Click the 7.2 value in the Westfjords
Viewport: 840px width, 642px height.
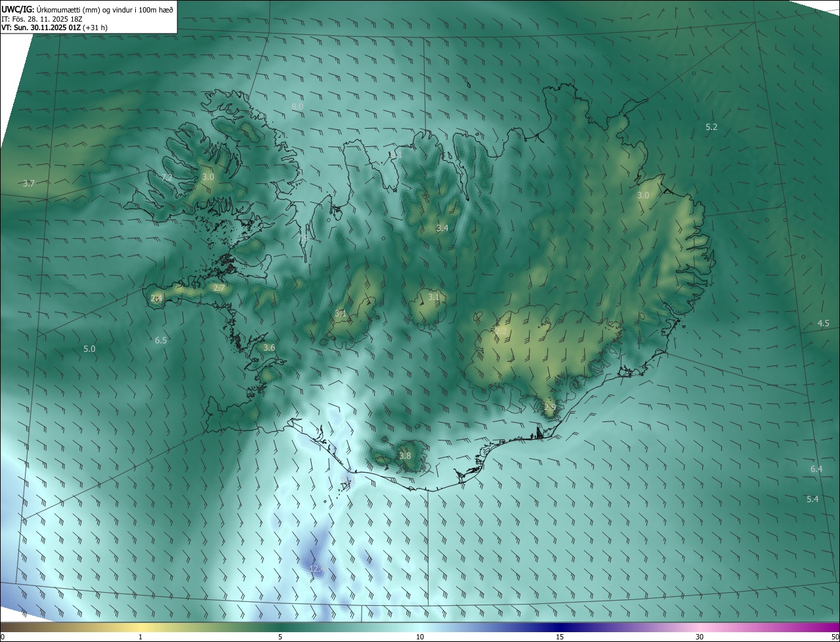pos(167,178)
